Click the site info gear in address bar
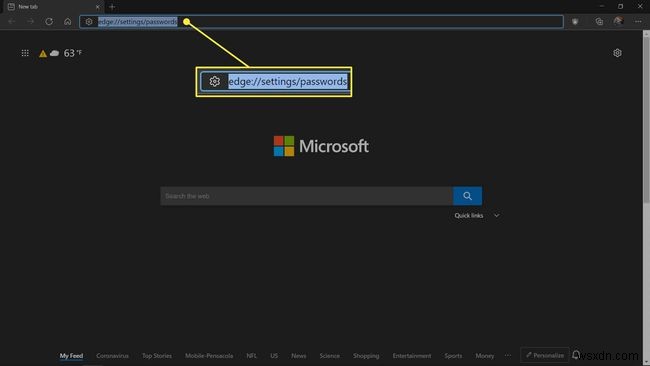The width and height of the screenshot is (650, 366). coord(89,22)
